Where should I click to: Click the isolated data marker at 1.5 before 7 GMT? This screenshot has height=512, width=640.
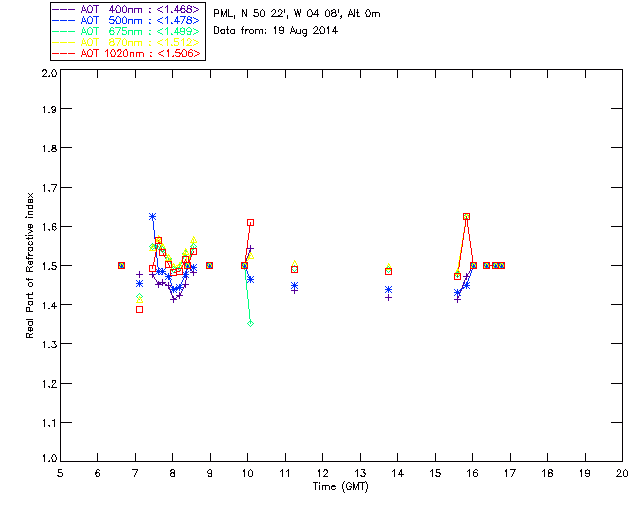121,266
